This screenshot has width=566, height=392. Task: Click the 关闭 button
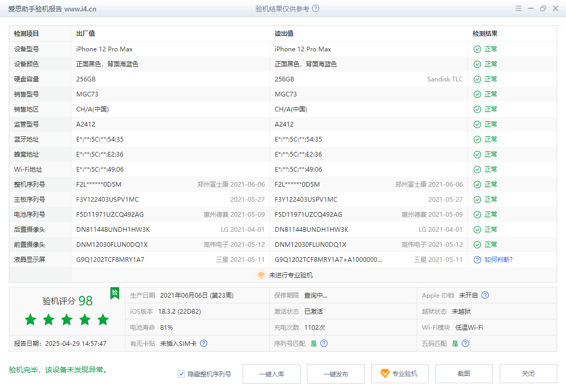tap(528, 373)
